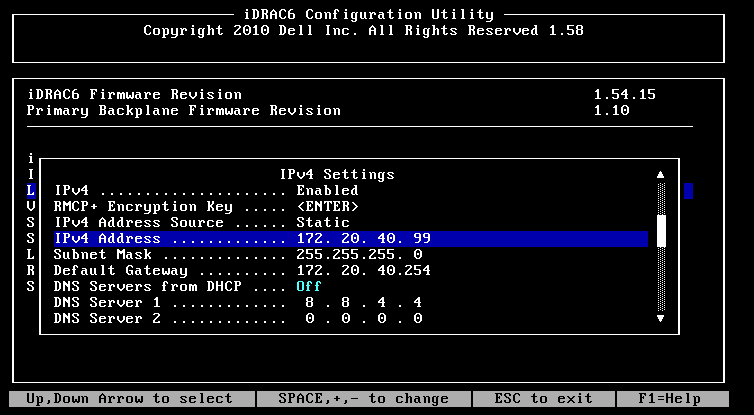Open the RMCP+ Encryption Key <ENTER> field

[x=327, y=207]
